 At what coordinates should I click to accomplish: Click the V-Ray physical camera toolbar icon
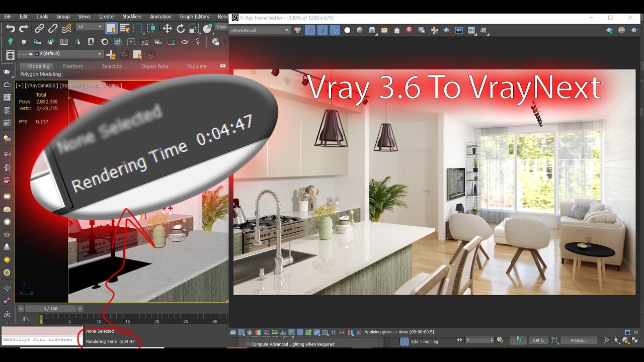coord(37,42)
